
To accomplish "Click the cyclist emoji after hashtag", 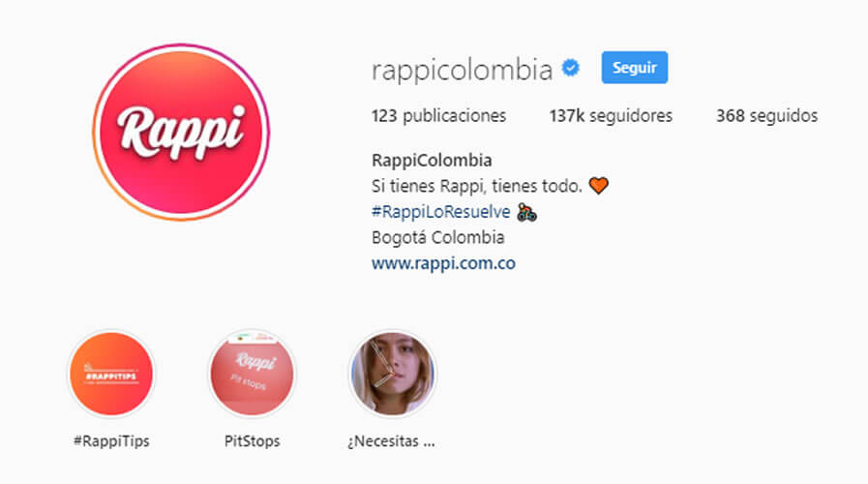I will [526, 212].
